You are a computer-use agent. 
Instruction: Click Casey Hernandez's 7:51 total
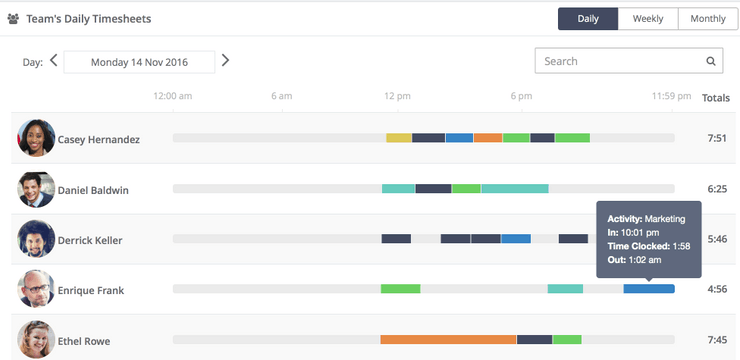[x=717, y=139]
